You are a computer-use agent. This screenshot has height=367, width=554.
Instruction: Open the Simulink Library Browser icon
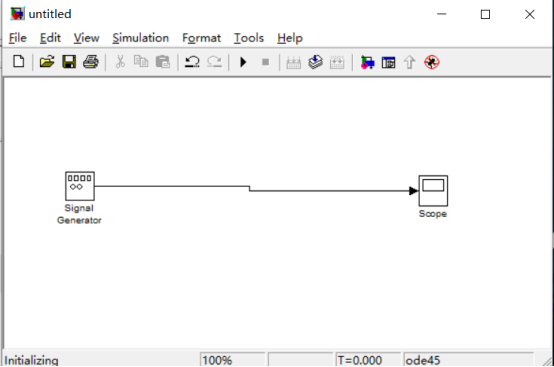click(367, 62)
